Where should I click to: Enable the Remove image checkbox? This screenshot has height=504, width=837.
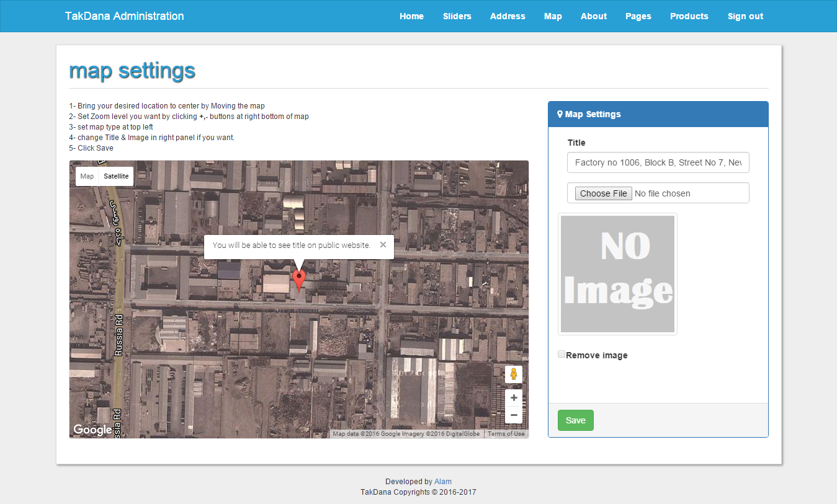562,355
